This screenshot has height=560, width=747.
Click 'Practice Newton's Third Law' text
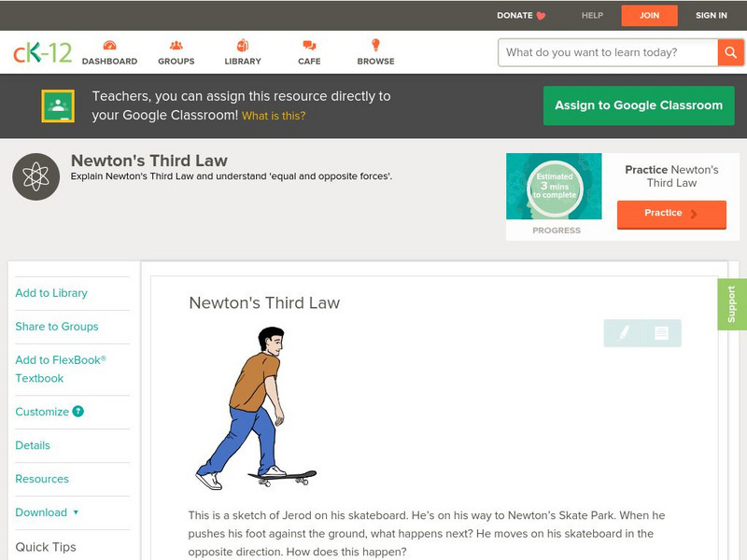coord(671,176)
